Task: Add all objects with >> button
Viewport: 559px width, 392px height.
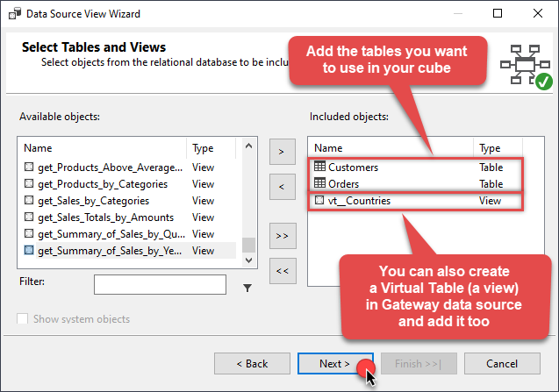Action: click(x=281, y=236)
